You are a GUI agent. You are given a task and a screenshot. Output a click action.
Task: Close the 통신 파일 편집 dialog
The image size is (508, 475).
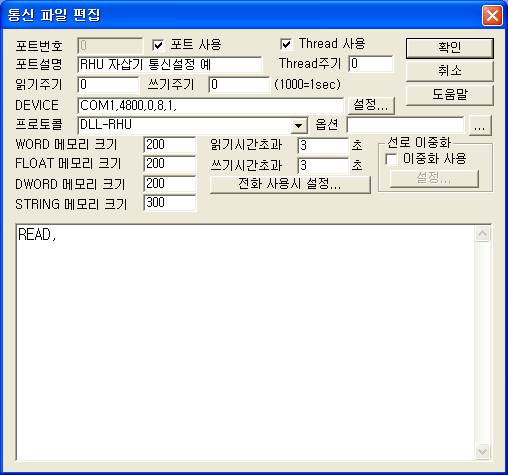click(492, 15)
